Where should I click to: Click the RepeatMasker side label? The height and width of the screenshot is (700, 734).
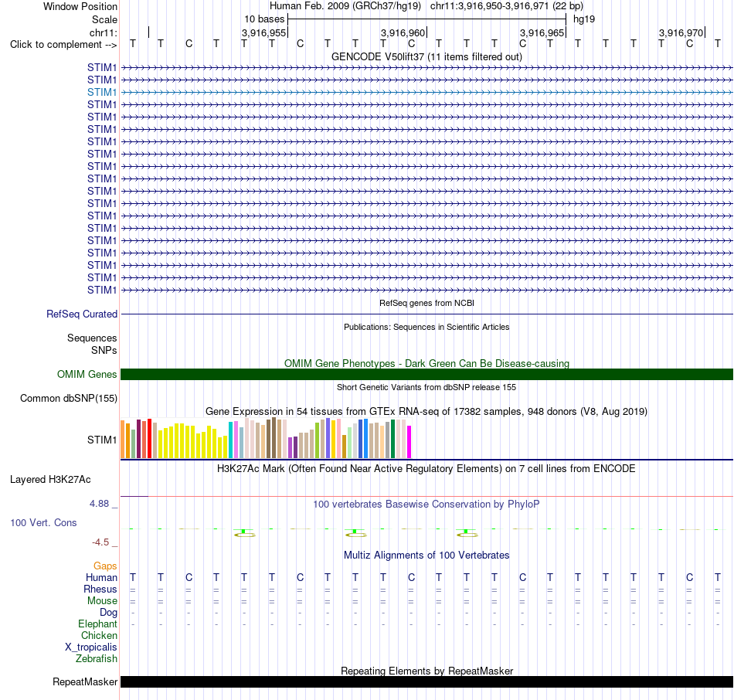pyautogui.click(x=85, y=681)
